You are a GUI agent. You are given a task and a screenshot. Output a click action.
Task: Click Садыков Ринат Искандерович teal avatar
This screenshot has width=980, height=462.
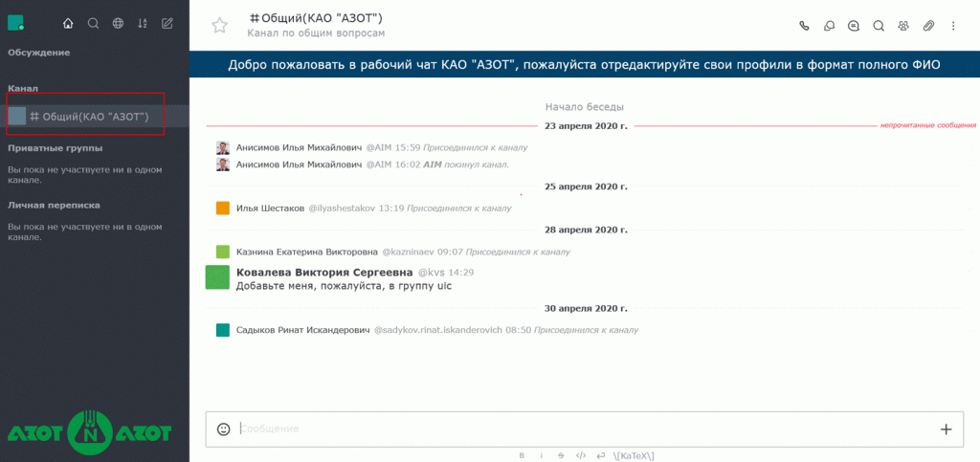pyautogui.click(x=223, y=330)
